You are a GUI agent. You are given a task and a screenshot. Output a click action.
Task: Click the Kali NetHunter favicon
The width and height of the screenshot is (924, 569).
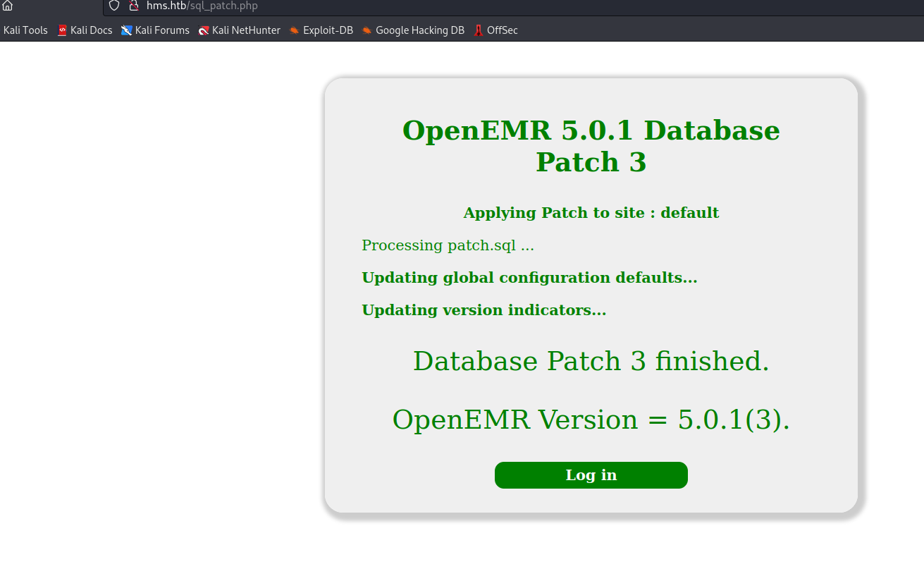coord(204,30)
